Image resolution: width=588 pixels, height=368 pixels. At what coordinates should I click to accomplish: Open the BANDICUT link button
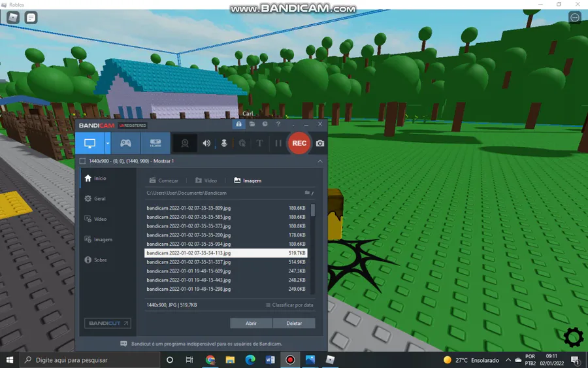pyautogui.click(x=108, y=323)
